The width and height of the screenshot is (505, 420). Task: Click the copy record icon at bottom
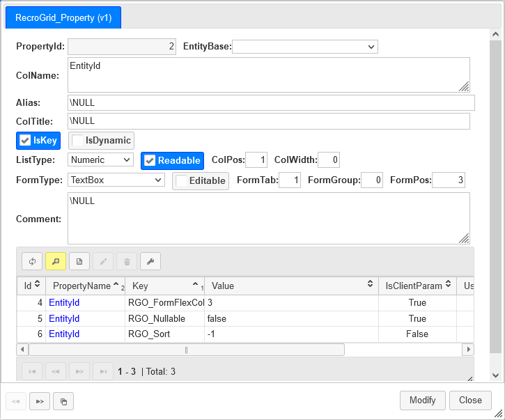63,401
